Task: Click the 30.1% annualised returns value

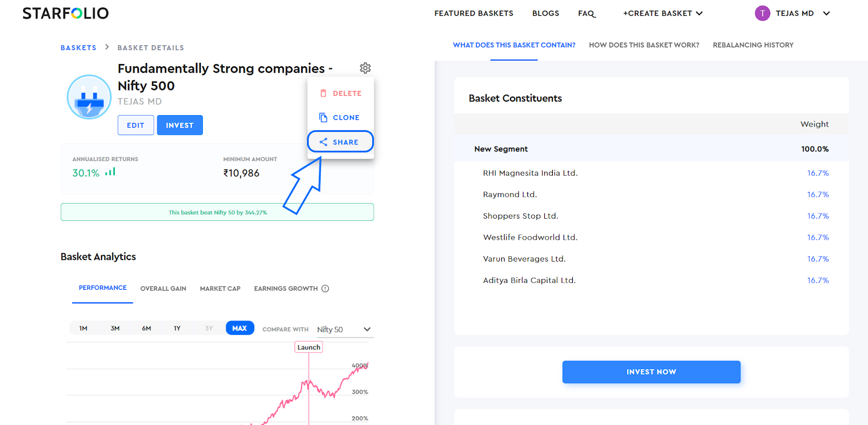Action: click(86, 173)
